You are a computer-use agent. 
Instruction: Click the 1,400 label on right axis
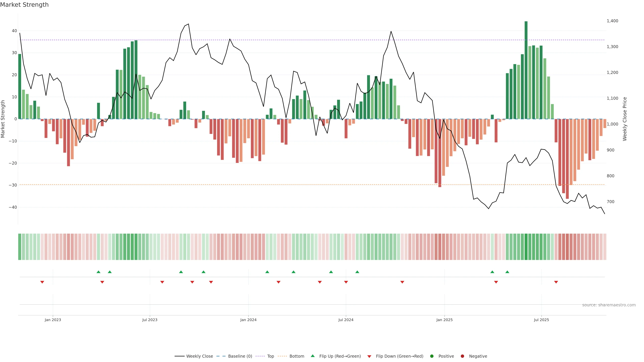click(x=612, y=21)
